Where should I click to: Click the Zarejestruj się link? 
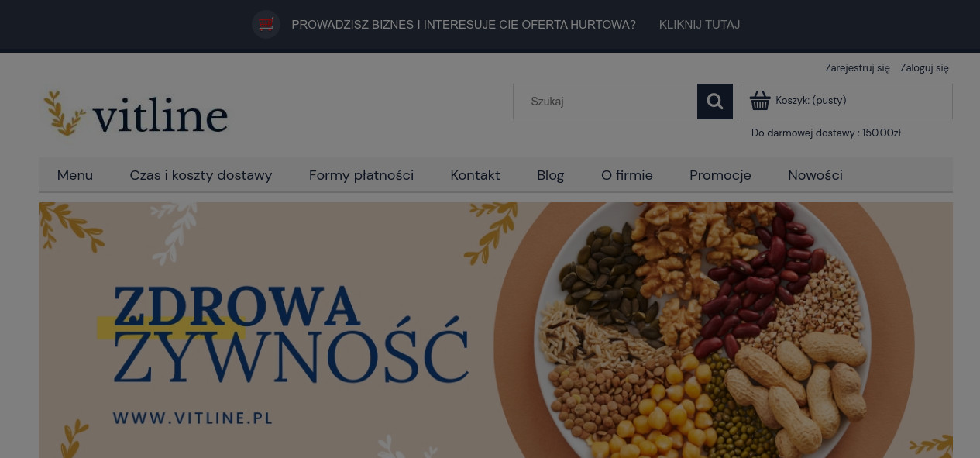point(857,68)
